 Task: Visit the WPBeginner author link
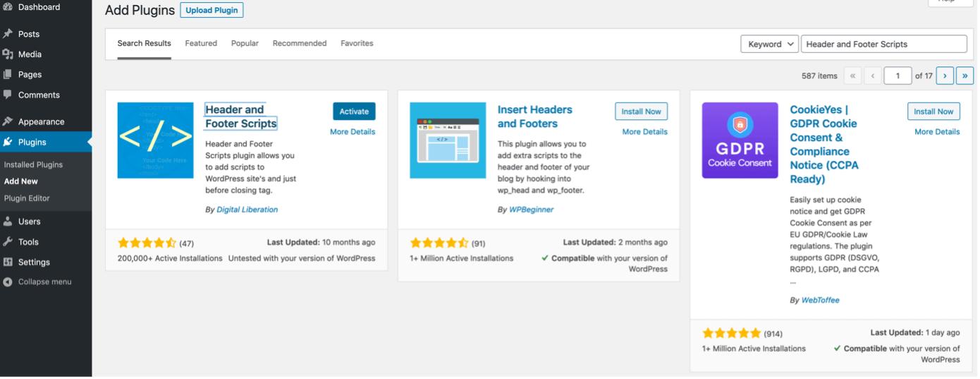[x=532, y=210]
